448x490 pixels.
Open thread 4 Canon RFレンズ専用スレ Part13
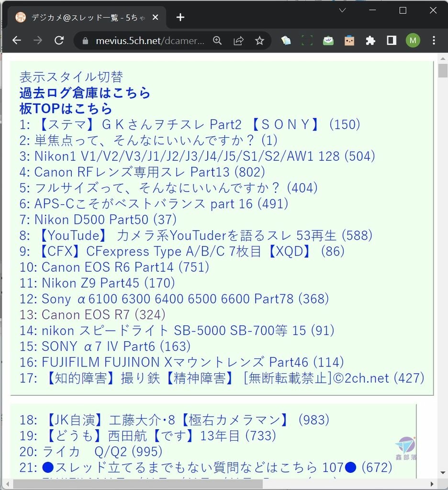point(142,172)
